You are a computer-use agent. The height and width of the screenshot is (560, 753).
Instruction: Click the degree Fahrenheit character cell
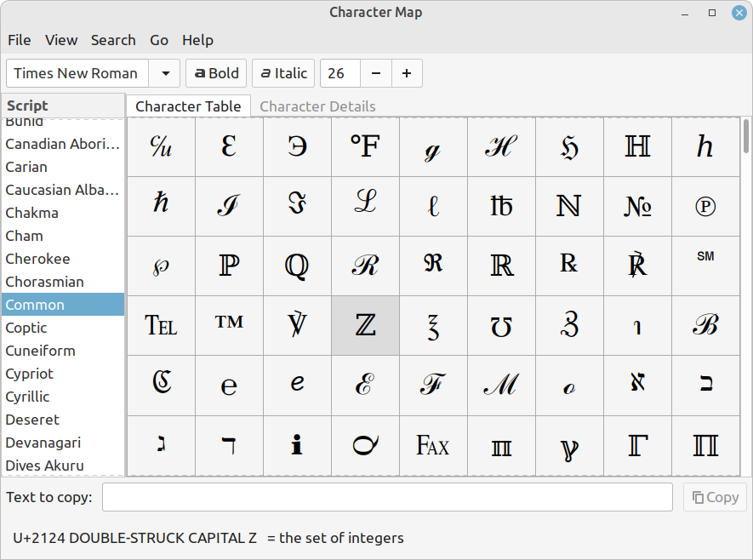[x=365, y=146]
